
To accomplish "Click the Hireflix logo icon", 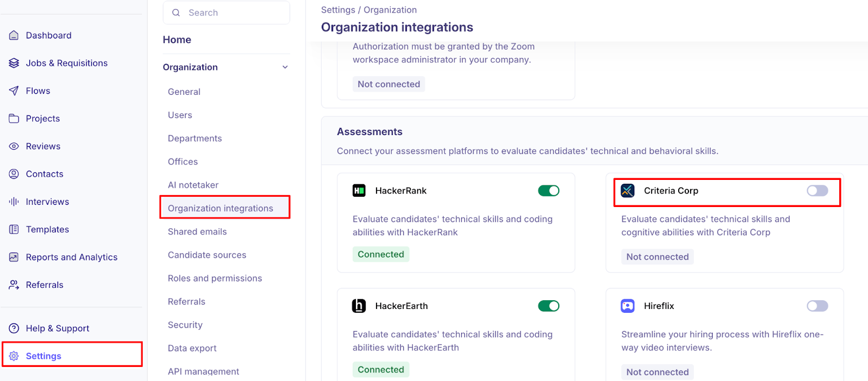I will click(x=628, y=306).
